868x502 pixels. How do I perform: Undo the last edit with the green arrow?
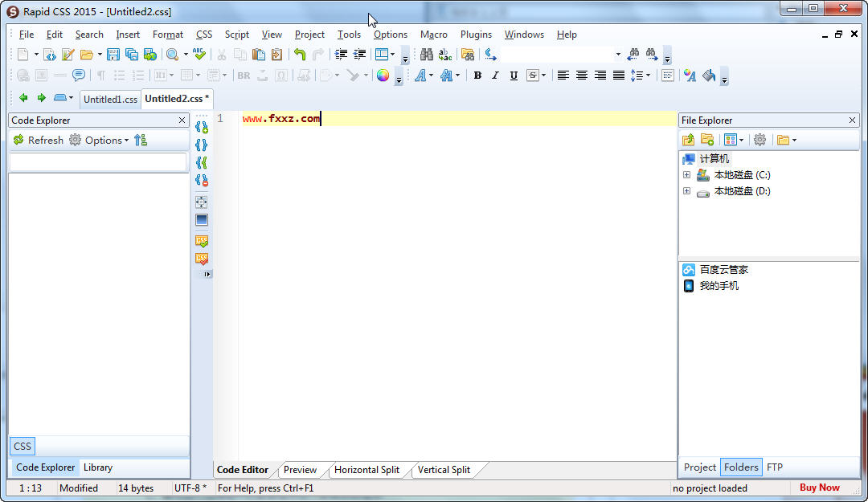click(x=300, y=55)
